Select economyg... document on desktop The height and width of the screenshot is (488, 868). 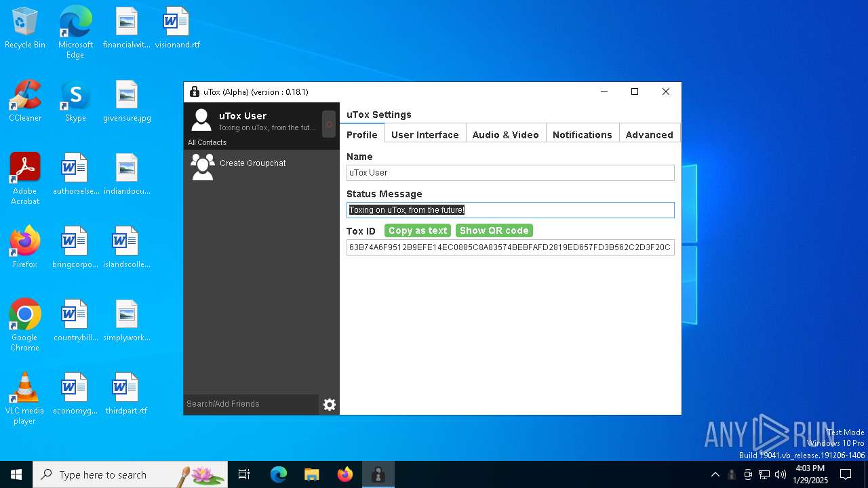75,394
